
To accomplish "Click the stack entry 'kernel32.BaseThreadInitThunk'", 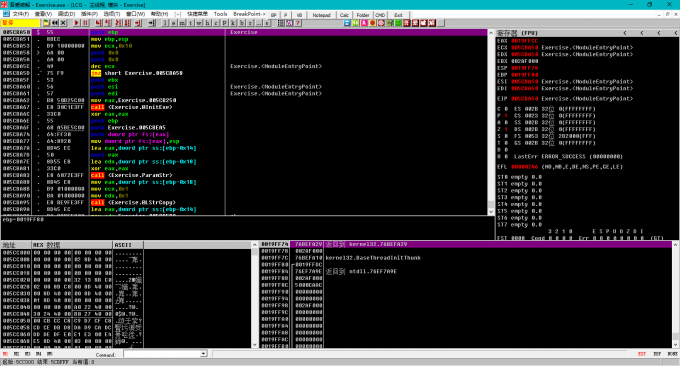I will pos(373,258).
